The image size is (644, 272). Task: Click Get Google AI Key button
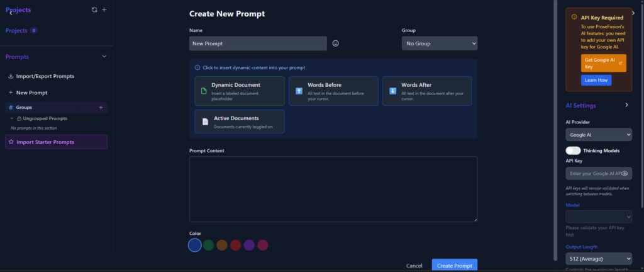tap(603, 63)
